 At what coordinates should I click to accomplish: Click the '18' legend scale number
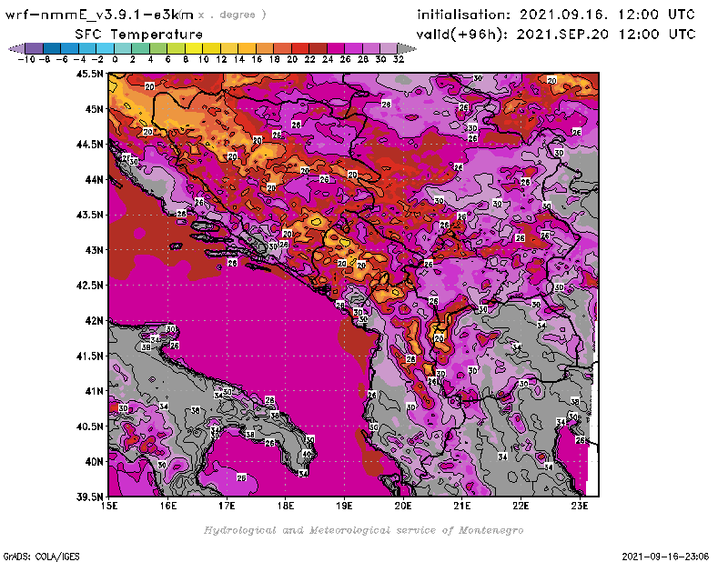[275, 59]
